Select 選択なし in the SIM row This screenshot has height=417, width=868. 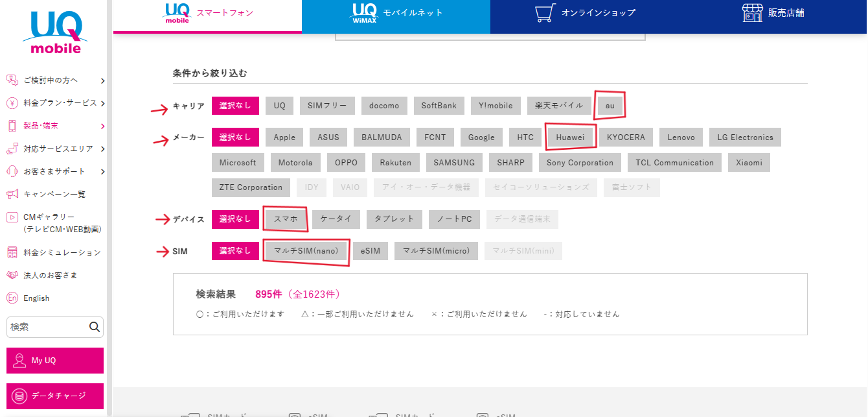pyautogui.click(x=235, y=251)
